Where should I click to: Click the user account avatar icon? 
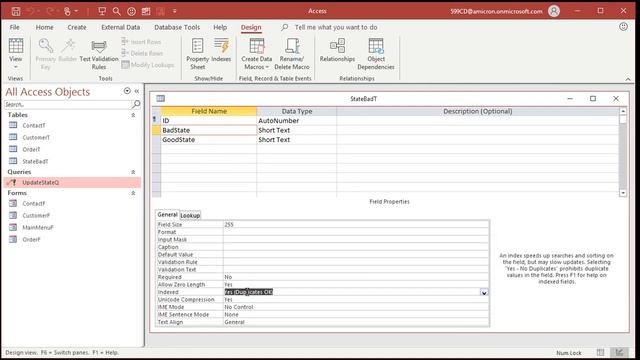(553, 11)
